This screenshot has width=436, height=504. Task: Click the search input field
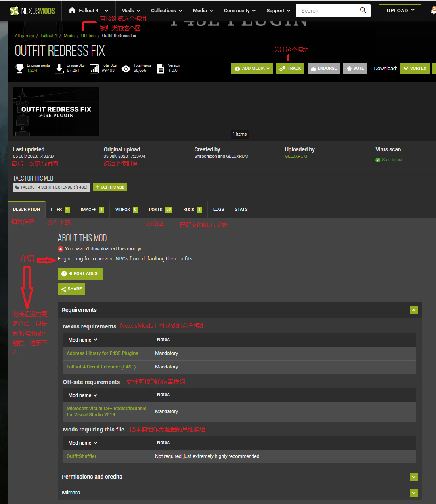[x=327, y=11]
